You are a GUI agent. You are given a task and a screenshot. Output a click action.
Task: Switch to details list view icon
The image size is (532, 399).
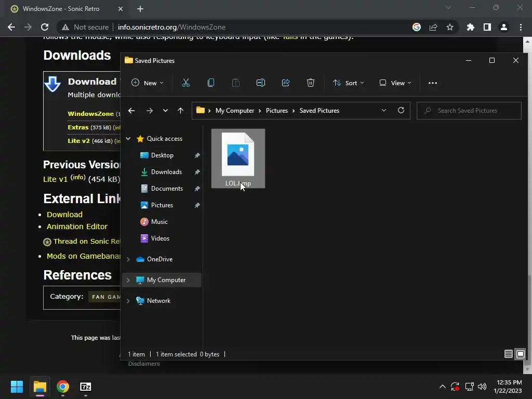tap(508, 354)
